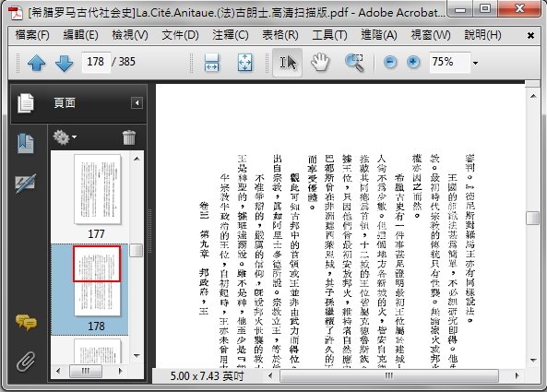Select page 177 thumbnail

(x=98, y=189)
